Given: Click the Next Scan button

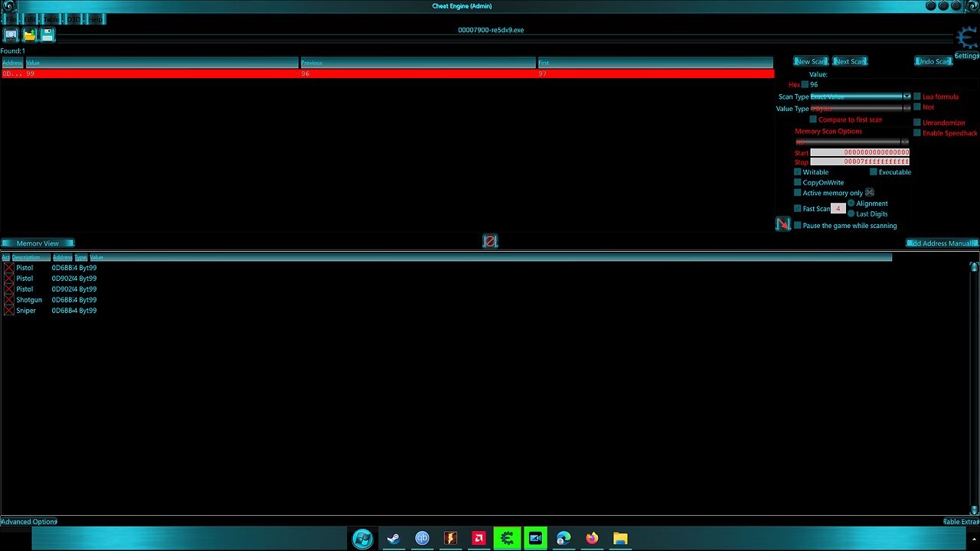Looking at the screenshot, I should click(850, 61).
